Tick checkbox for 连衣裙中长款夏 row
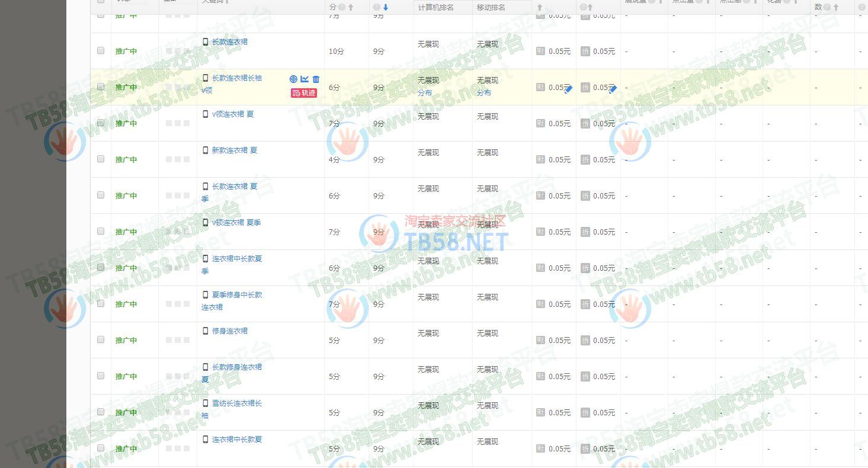 click(101, 448)
